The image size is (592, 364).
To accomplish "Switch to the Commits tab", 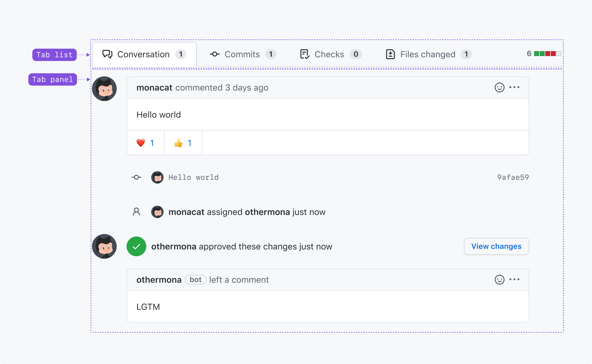I will tap(243, 54).
